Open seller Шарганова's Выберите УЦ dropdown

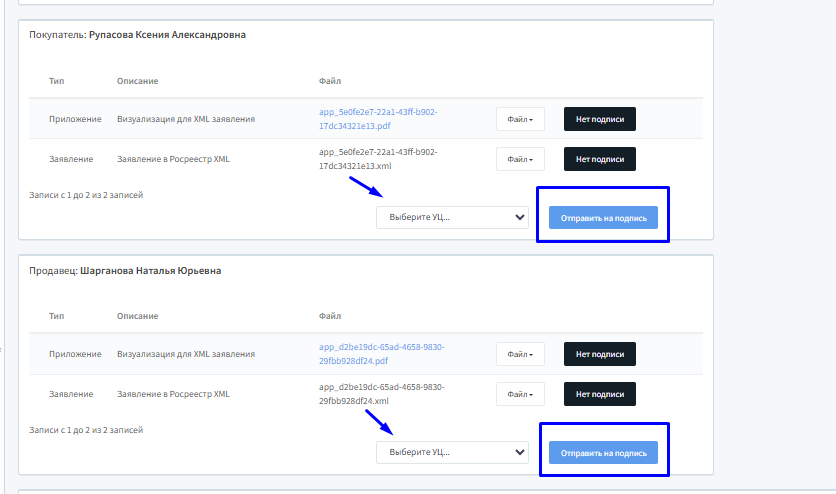click(x=452, y=452)
